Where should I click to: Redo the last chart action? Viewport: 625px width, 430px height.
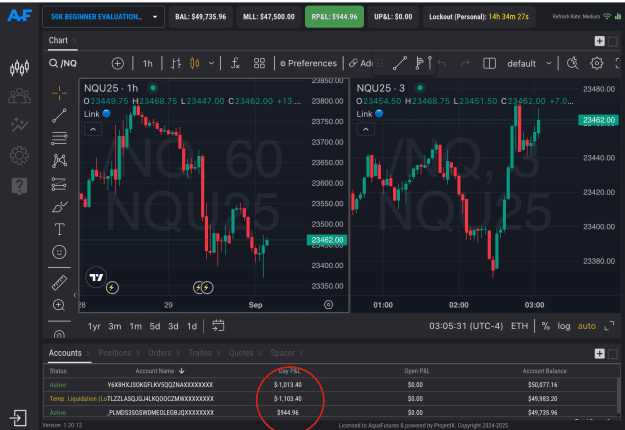click(x=465, y=63)
